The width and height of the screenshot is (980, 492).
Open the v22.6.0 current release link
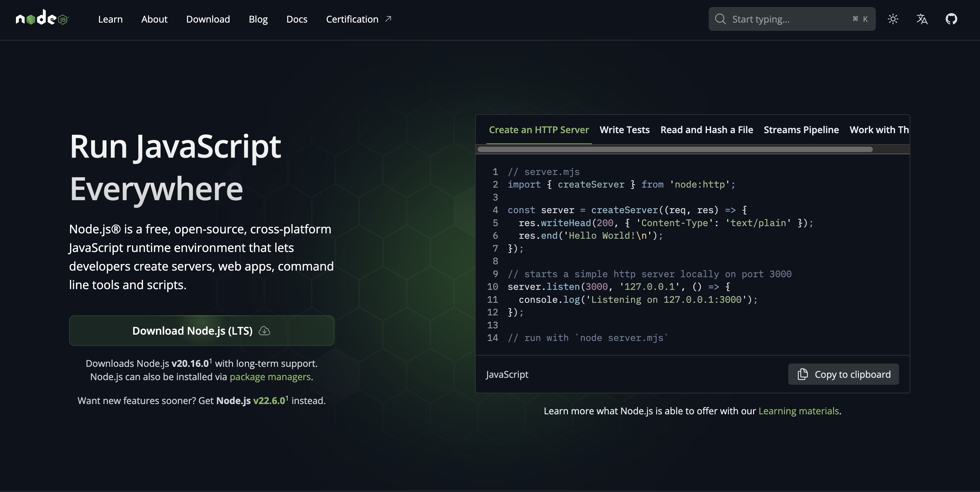tap(269, 401)
